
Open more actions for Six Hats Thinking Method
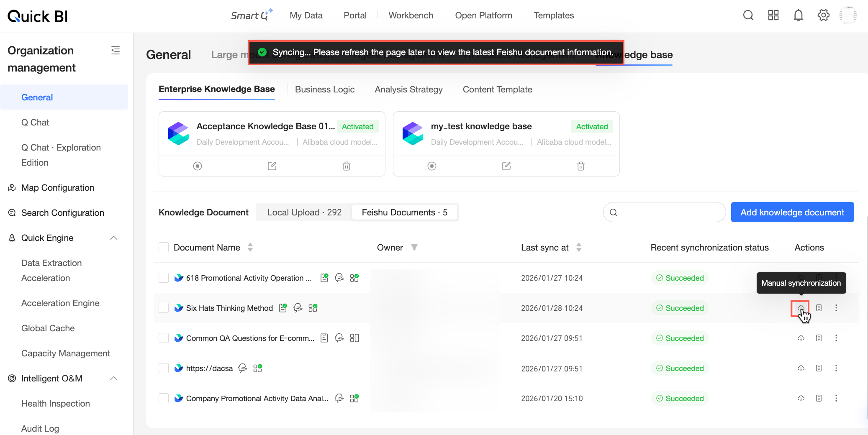(836, 308)
